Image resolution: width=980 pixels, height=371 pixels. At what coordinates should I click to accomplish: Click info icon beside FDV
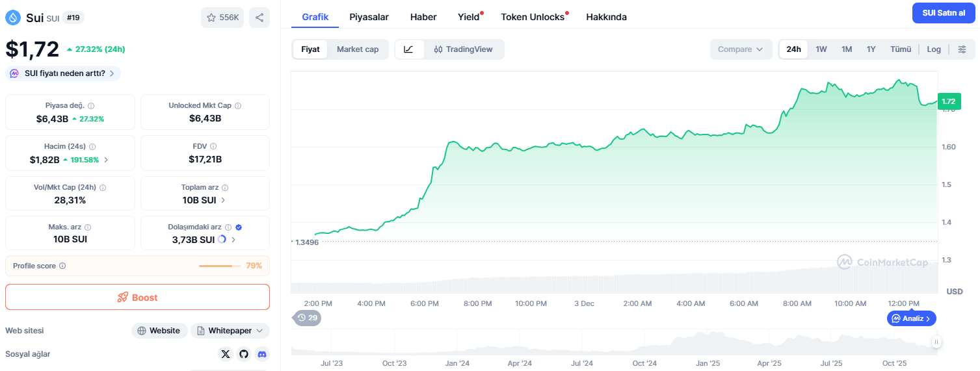[x=213, y=146]
